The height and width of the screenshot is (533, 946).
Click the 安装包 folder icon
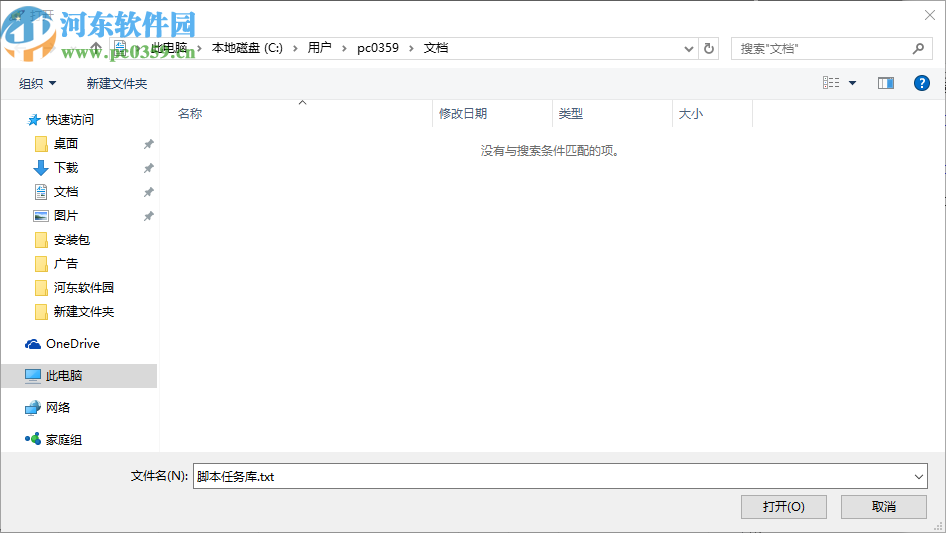click(x=41, y=240)
